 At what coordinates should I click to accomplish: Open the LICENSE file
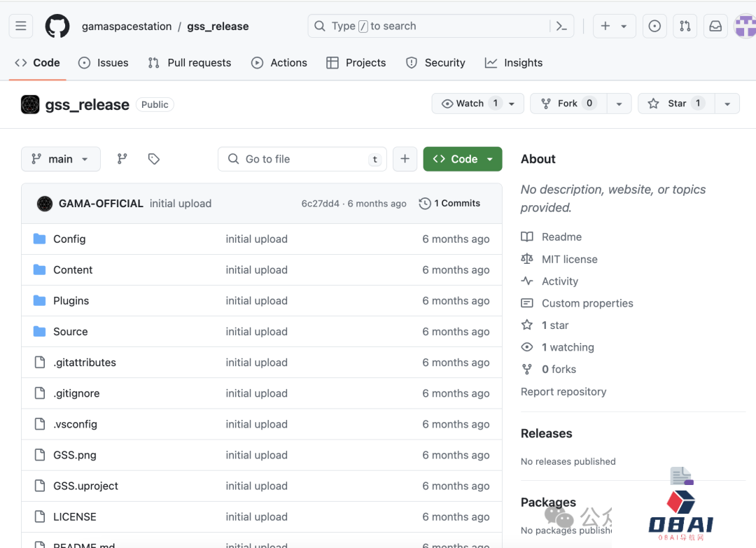(x=75, y=517)
